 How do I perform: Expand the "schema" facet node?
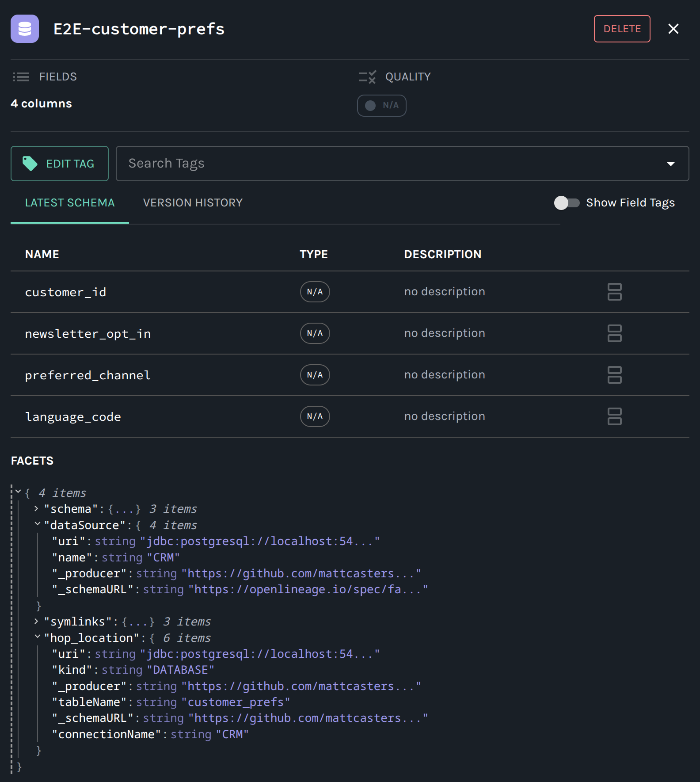tap(36, 509)
